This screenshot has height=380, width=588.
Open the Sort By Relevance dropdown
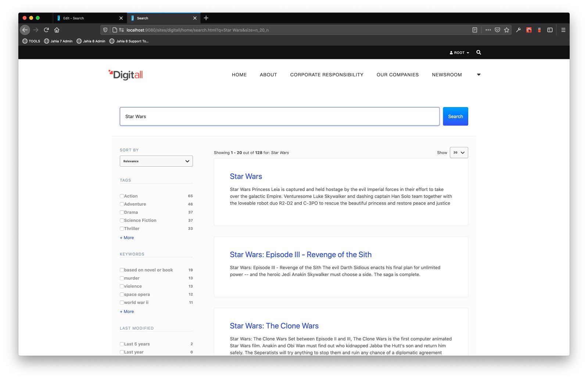pos(156,161)
